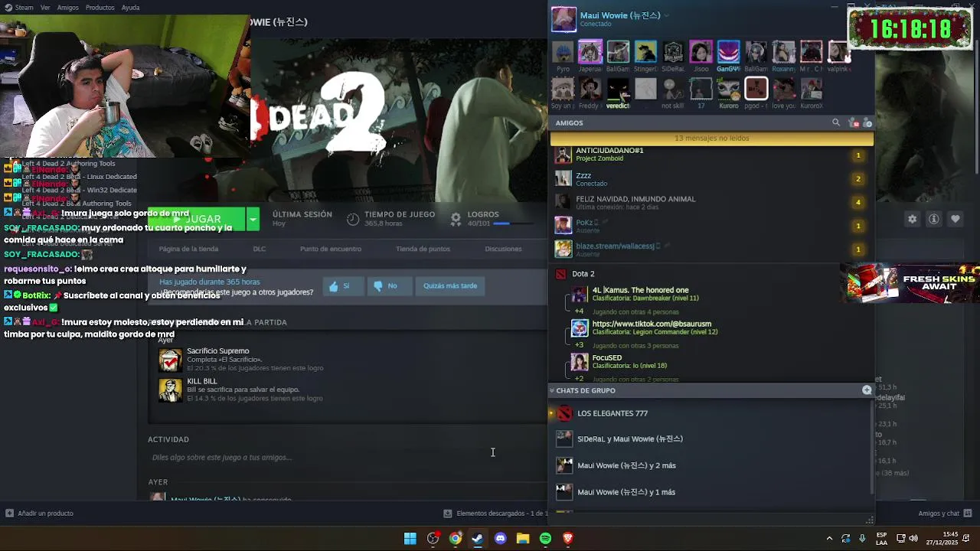The height and width of the screenshot is (551, 980).
Task: Open Steam taskbar icon
Action: (x=478, y=539)
